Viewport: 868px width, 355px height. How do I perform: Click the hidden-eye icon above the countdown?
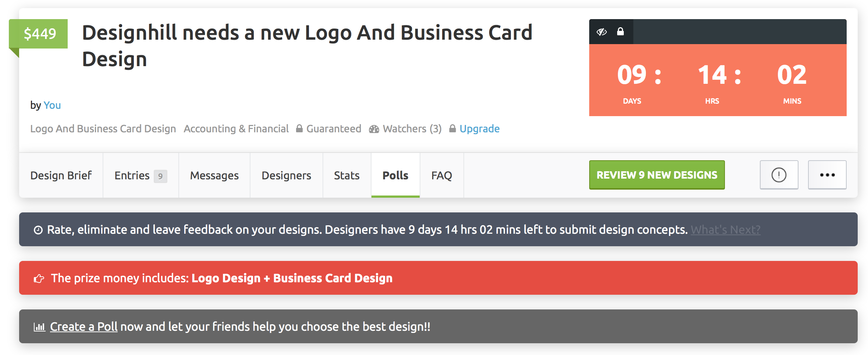tap(602, 32)
